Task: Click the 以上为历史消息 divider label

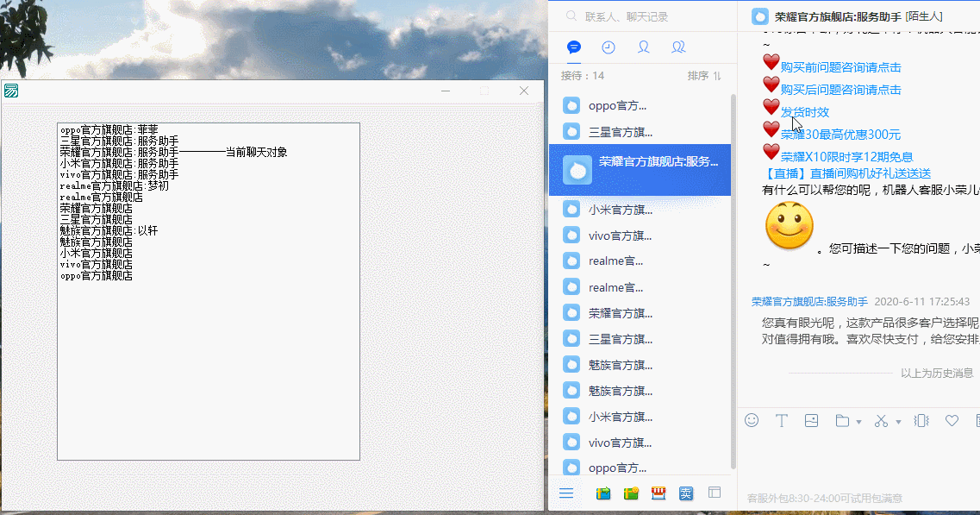Action: [937, 373]
